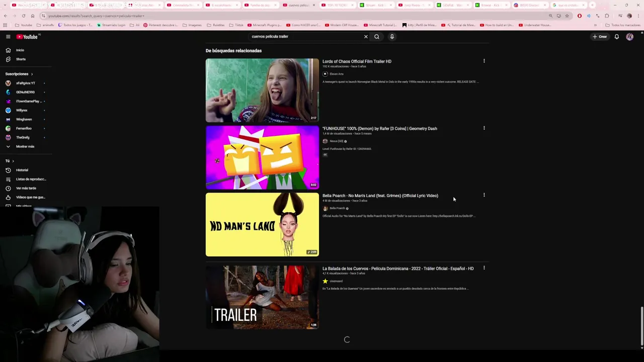Open Inicio in the sidebar
The width and height of the screenshot is (644, 362).
(20, 50)
